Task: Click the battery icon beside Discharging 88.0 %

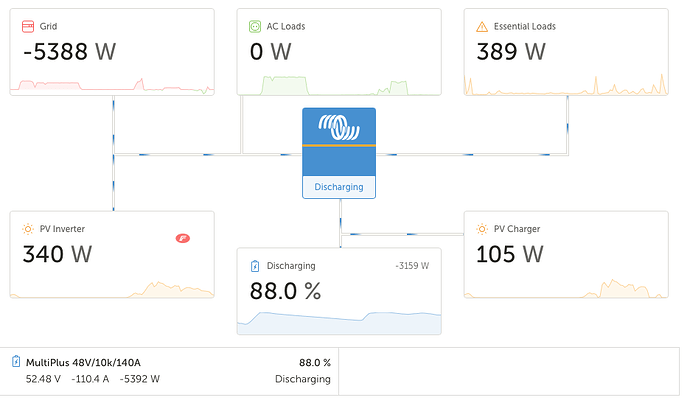Action: 255,266
